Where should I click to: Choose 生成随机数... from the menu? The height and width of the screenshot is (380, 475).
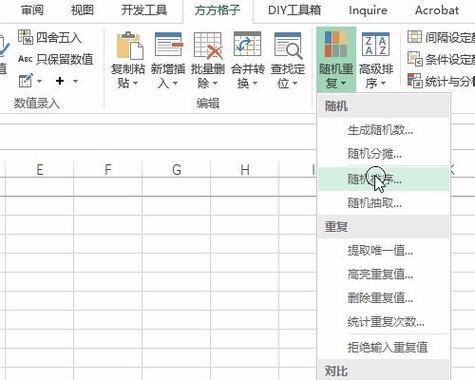point(383,130)
